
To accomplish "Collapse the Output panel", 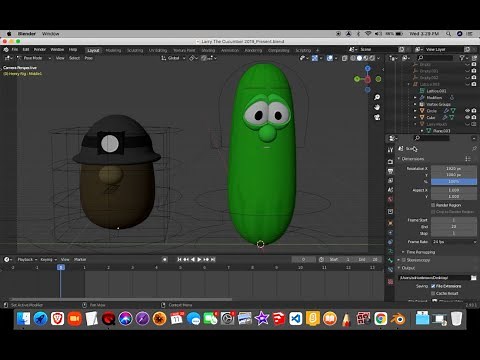I will coord(399,268).
